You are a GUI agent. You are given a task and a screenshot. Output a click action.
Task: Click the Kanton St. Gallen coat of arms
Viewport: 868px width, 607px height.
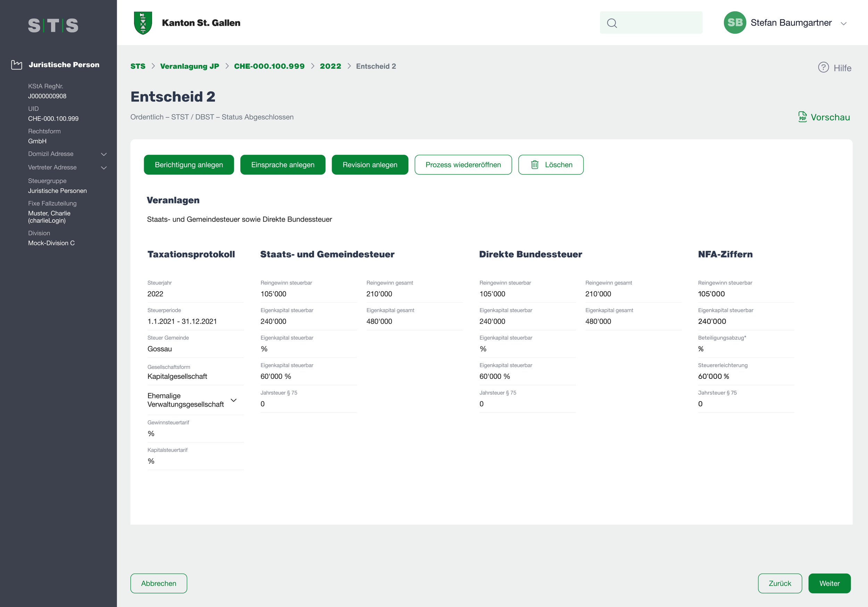pyautogui.click(x=143, y=23)
